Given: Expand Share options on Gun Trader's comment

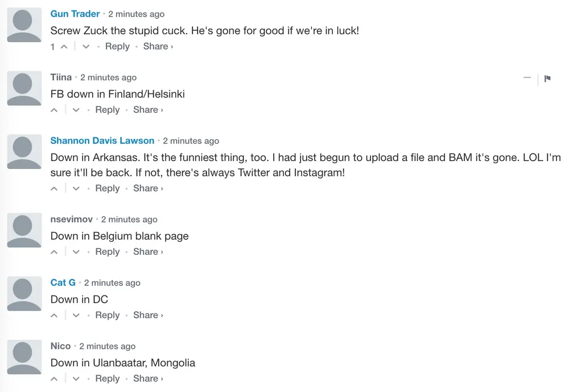Looking at the screenshot, I should coord(158,47).
